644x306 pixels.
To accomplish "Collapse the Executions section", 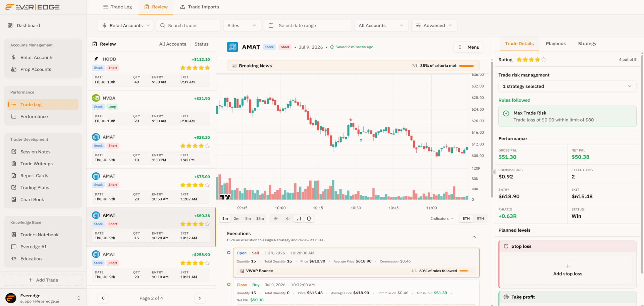I will [x=474, y=237].
